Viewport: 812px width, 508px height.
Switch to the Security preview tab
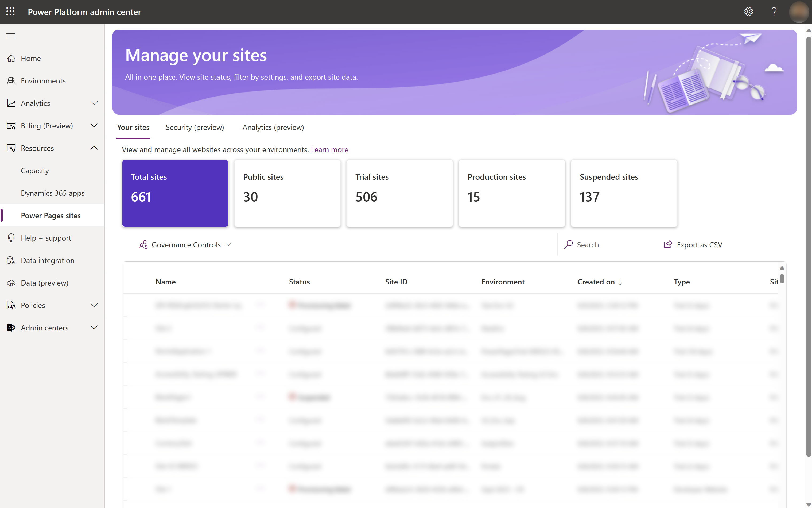click(195, 127)
